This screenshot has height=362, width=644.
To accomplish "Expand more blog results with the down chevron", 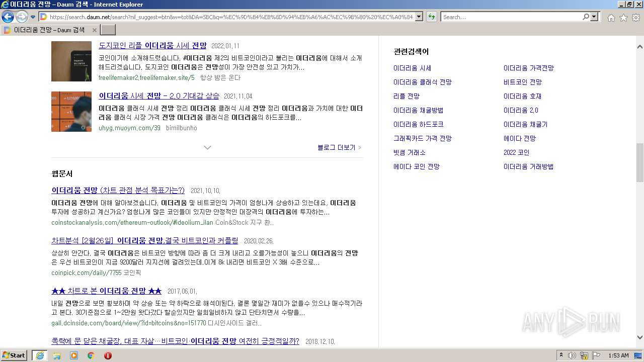I will [207, 147].
